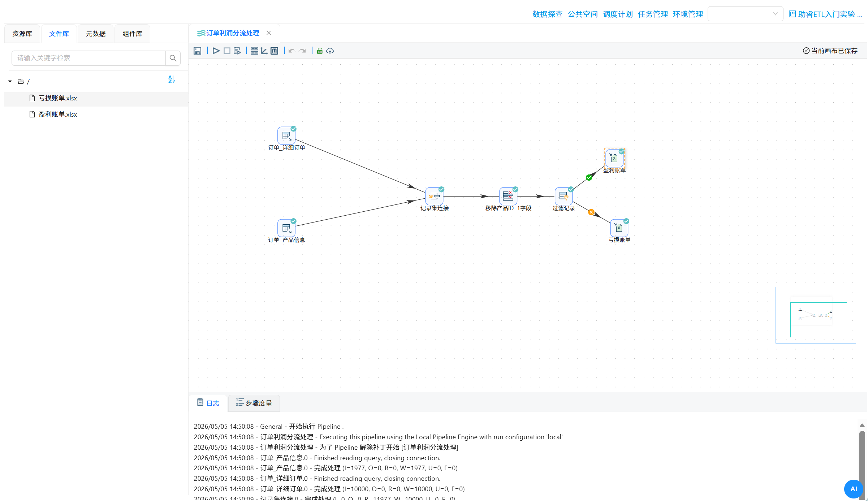Screen dimensions: 868x501
Task: Click the orange X hop marker
Action: click(x=591, y=212)
